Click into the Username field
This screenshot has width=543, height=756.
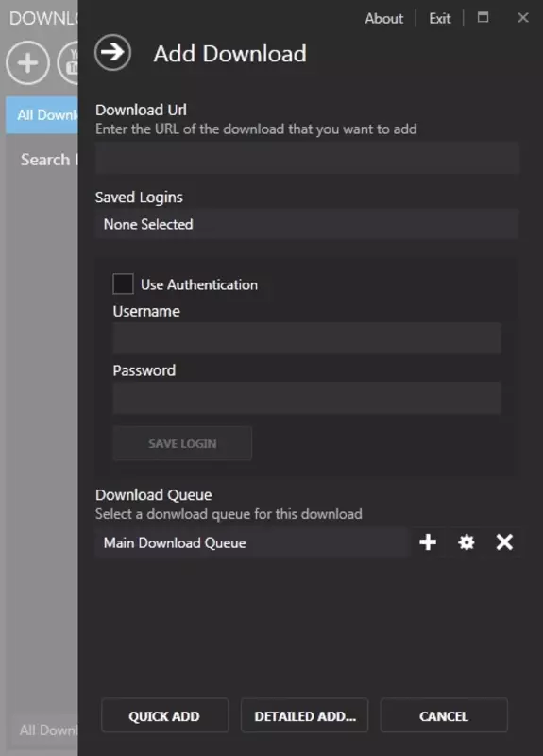coord(307,338)
